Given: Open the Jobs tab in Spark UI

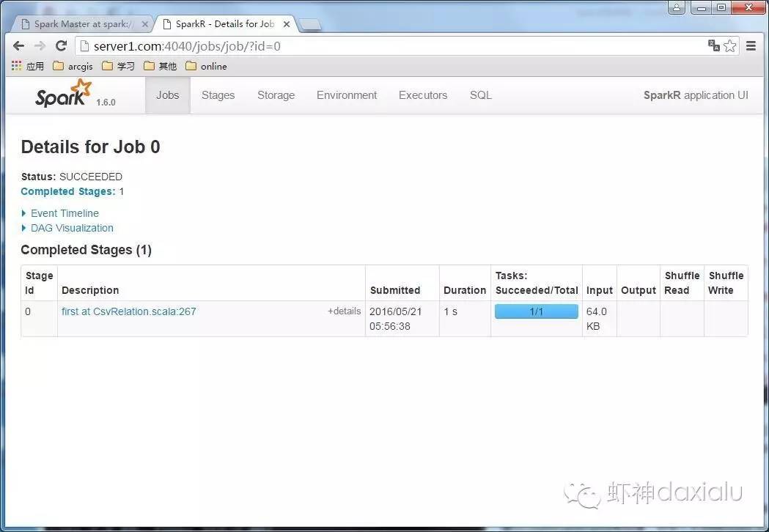Looking at the screenshot, I should pos(168,95).
